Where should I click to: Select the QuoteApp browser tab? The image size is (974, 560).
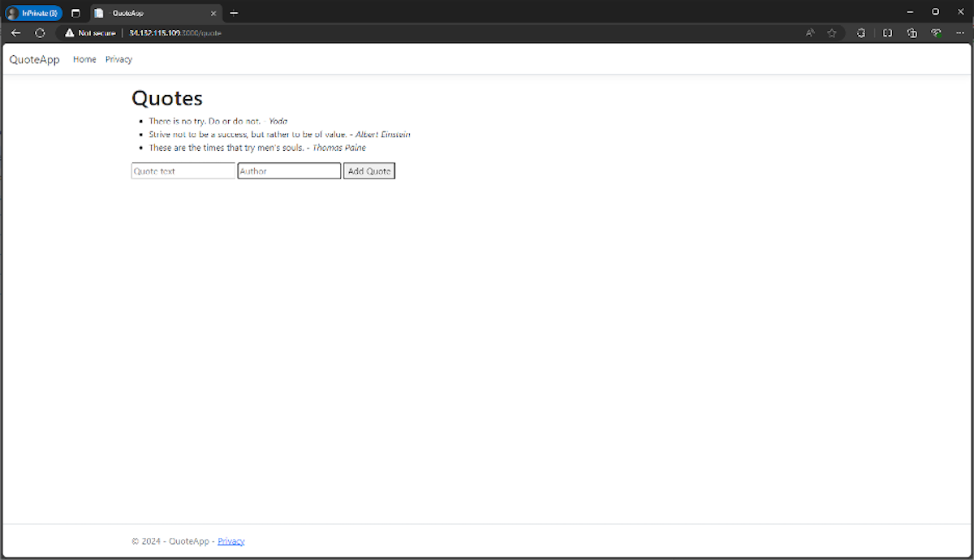[x=155, y=13]
